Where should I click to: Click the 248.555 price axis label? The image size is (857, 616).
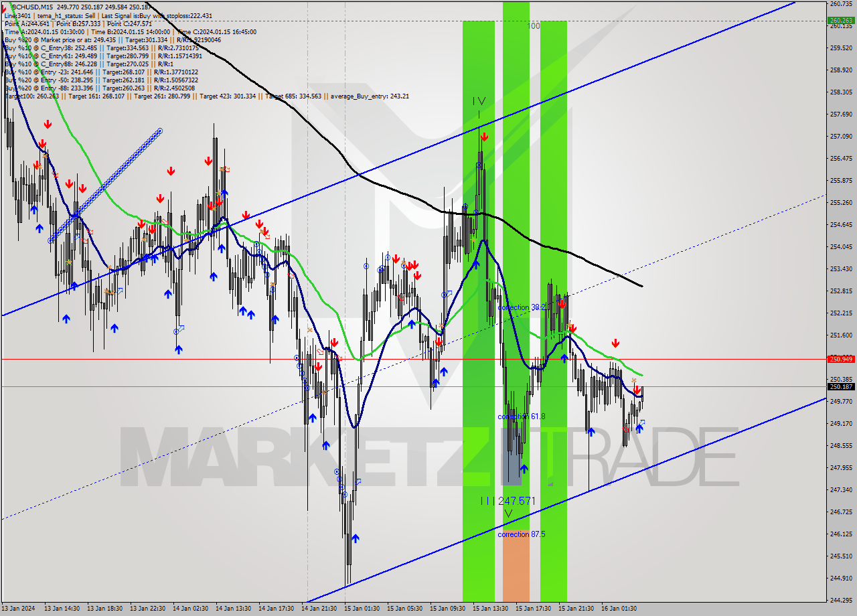(x=841, y=445)
